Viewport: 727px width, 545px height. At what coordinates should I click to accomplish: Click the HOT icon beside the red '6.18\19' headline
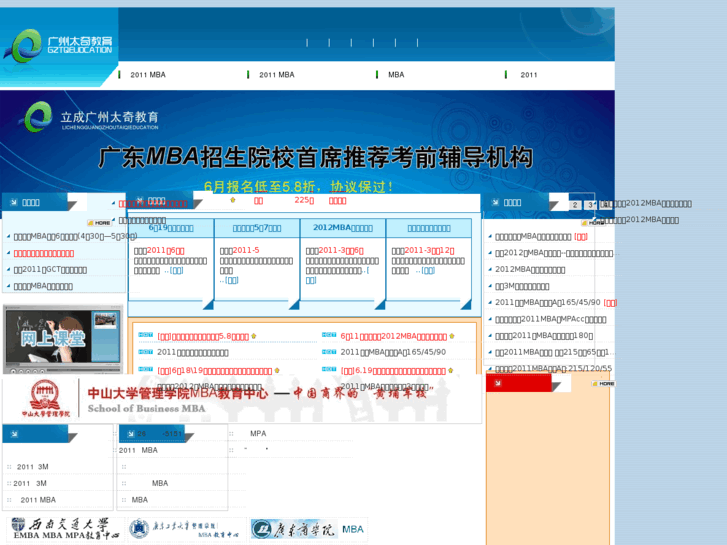tap(146, 369)
